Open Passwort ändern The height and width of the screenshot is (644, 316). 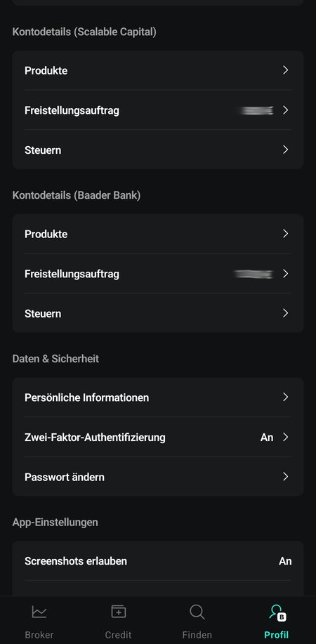tap(158, 477)
